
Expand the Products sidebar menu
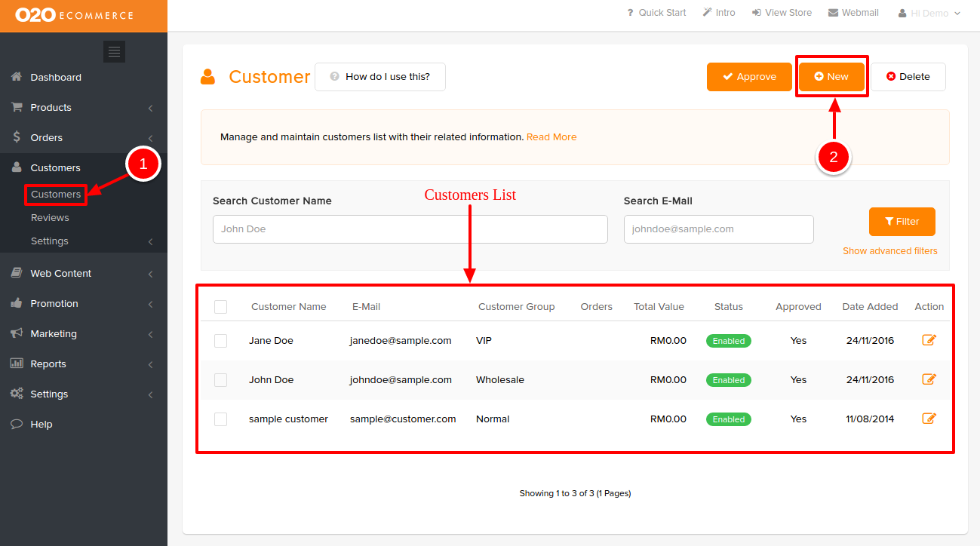pos(51,107)
